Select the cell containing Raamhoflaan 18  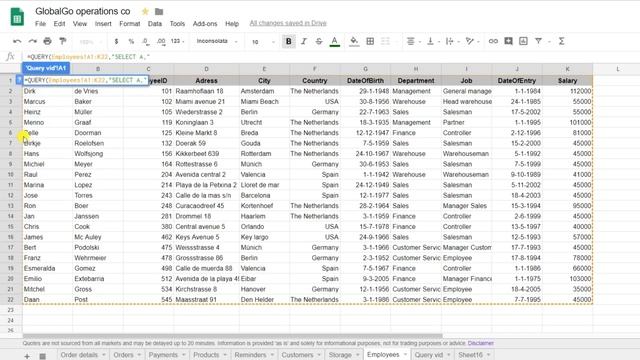[x=207, y=91]
